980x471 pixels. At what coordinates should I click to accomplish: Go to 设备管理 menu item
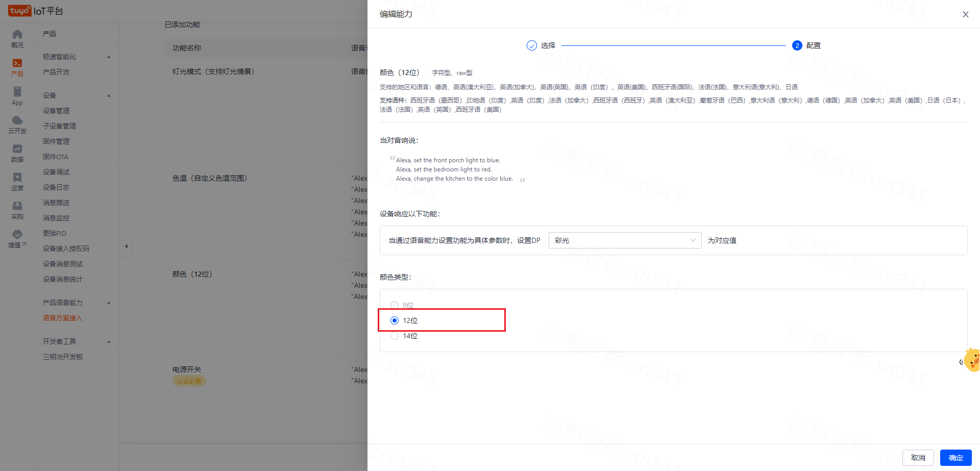(x=56, y=111)
